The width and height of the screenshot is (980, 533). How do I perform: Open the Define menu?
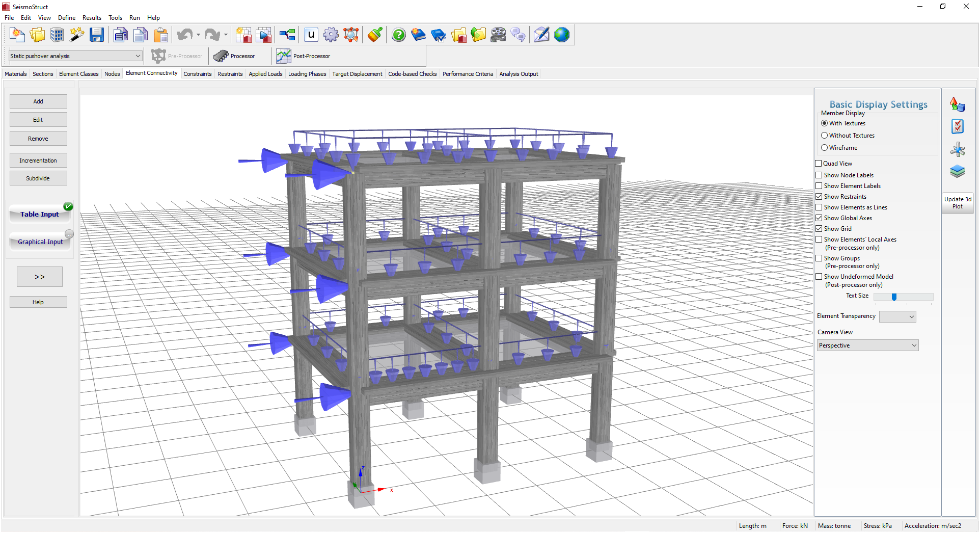67,17
